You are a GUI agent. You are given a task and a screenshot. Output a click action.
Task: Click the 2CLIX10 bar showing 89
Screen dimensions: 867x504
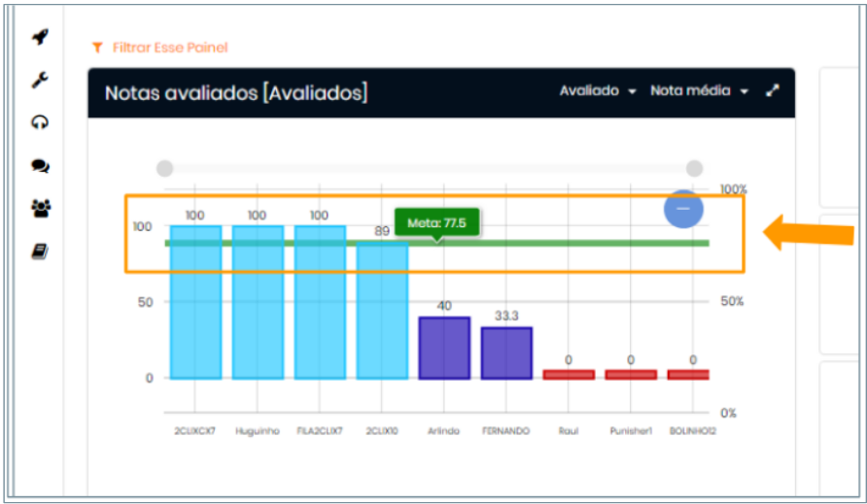coord(382,311)
